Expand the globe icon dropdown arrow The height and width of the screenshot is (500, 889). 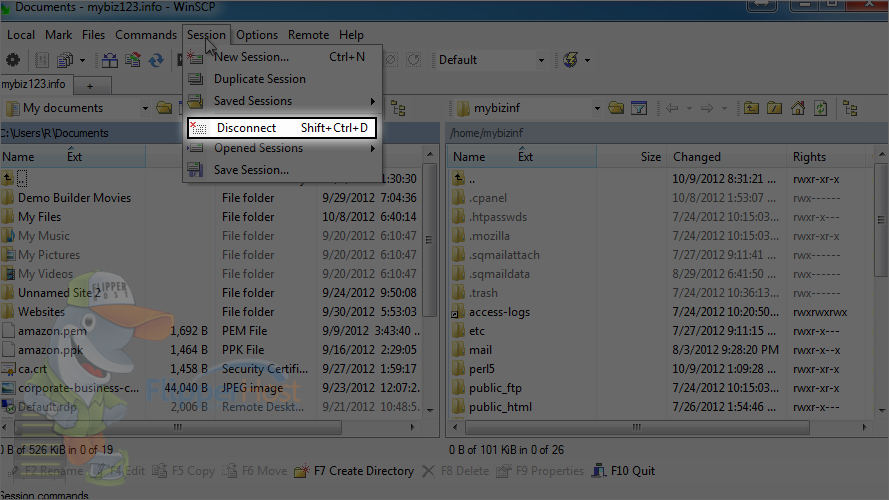click(587, 60)
